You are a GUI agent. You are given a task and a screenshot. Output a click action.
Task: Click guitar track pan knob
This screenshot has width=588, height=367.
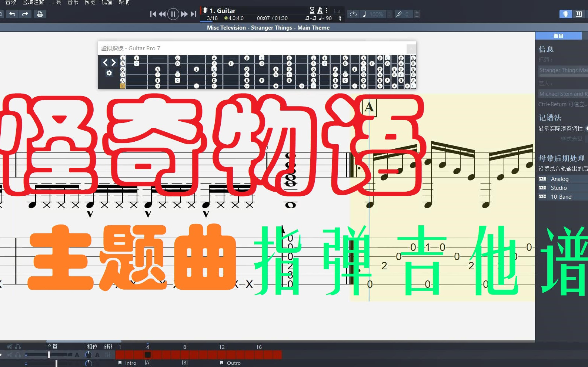[88, 355]
